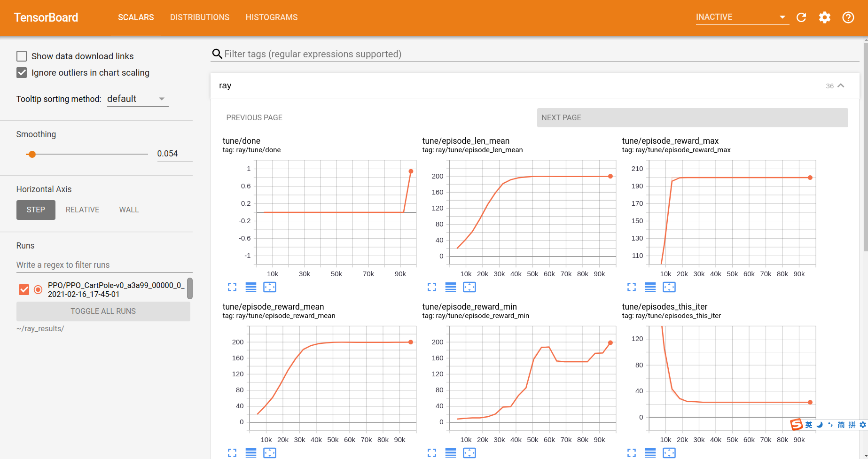This screenshot has height=459, width=868.
Task: Switch to the DISTRIBUTIONS tab
Action: point(200,17)
